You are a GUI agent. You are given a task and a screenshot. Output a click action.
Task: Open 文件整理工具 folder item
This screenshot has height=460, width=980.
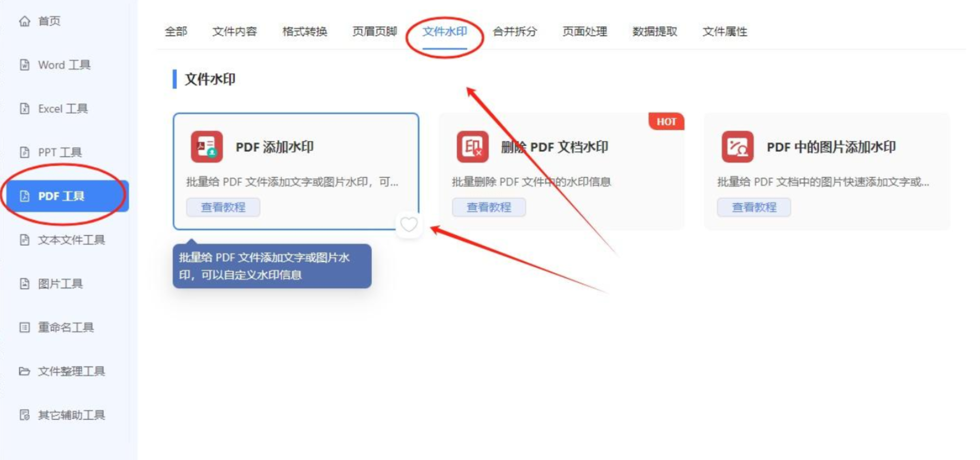point(71,371)
